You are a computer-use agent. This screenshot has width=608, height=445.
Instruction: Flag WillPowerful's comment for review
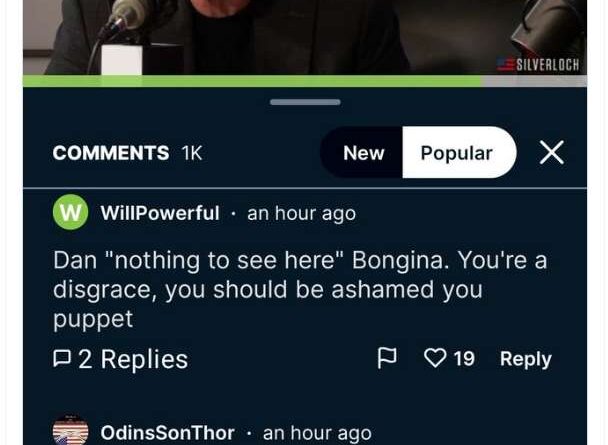coord(387,358)
